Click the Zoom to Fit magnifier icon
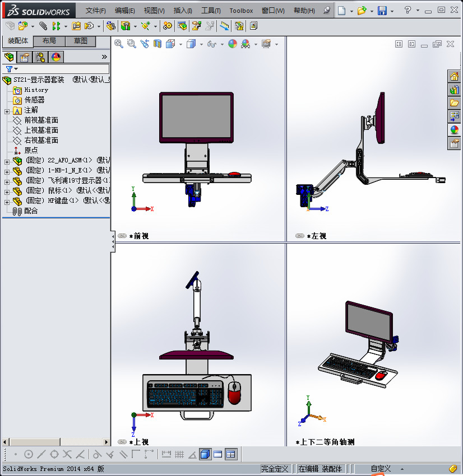 coord(118,44)
